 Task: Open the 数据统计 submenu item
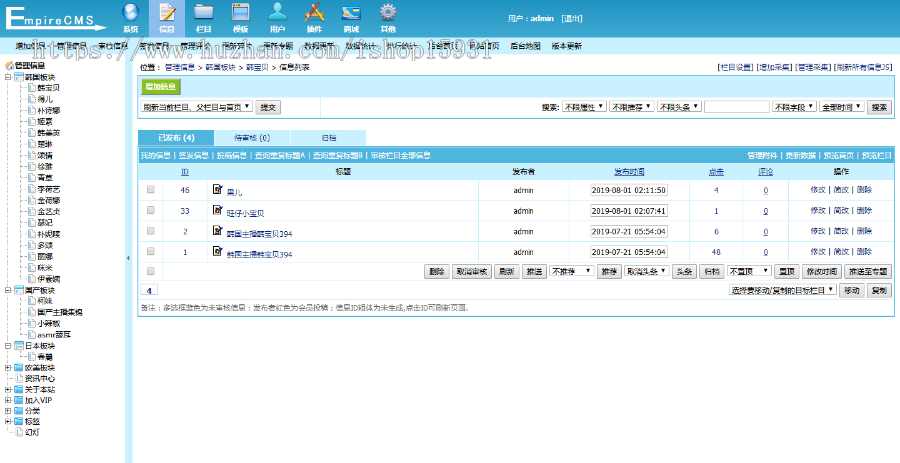(360, 46)
